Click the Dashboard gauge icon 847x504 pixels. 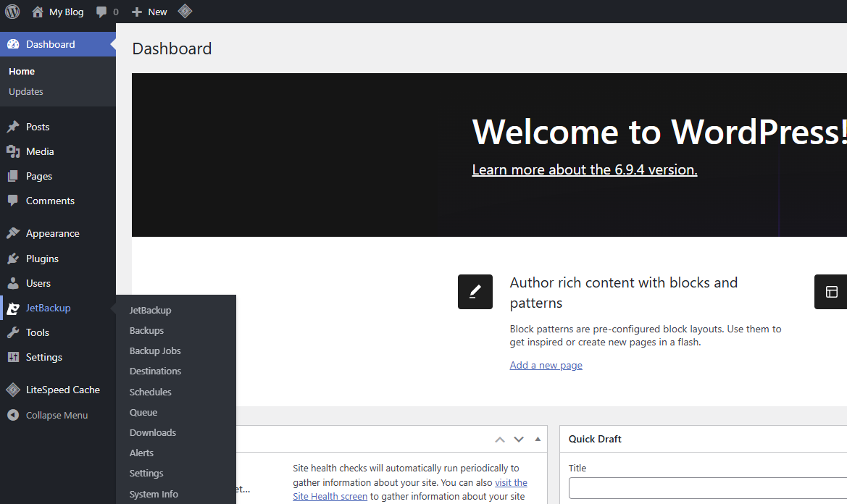pos(13,44)
